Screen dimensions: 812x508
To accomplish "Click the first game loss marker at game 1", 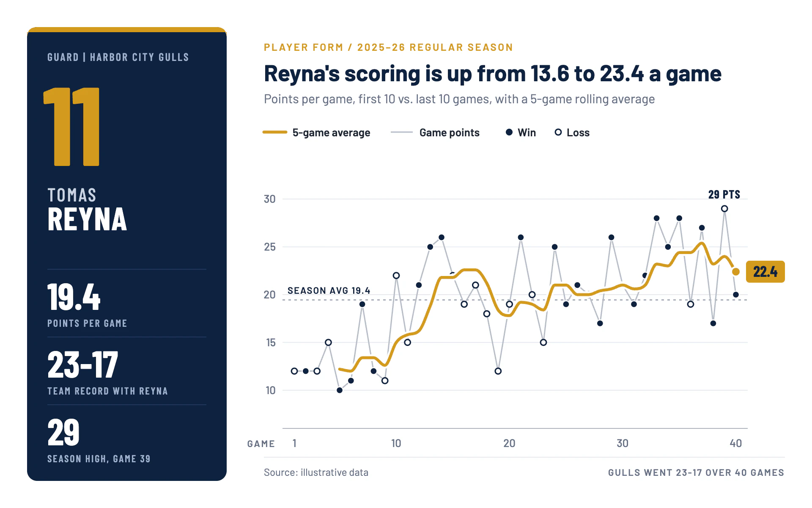I will coord(294,371).
